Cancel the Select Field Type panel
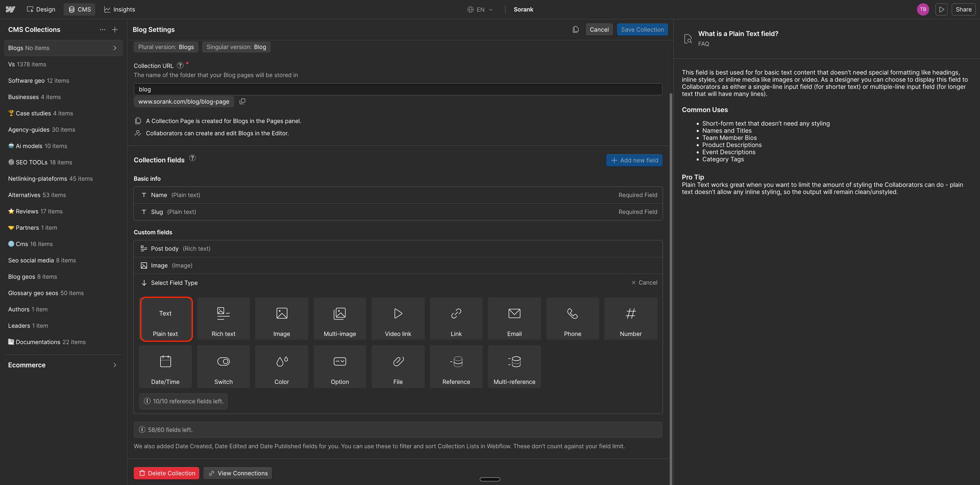Screen dimensions: 980x485 point(644,283)
